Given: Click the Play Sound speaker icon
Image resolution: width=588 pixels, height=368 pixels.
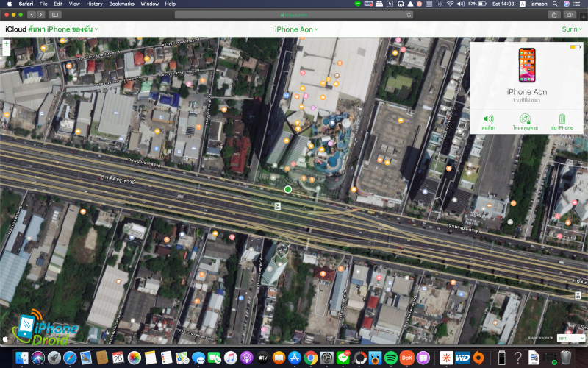Looking at the screenshot, I should (x=488, y=118).
